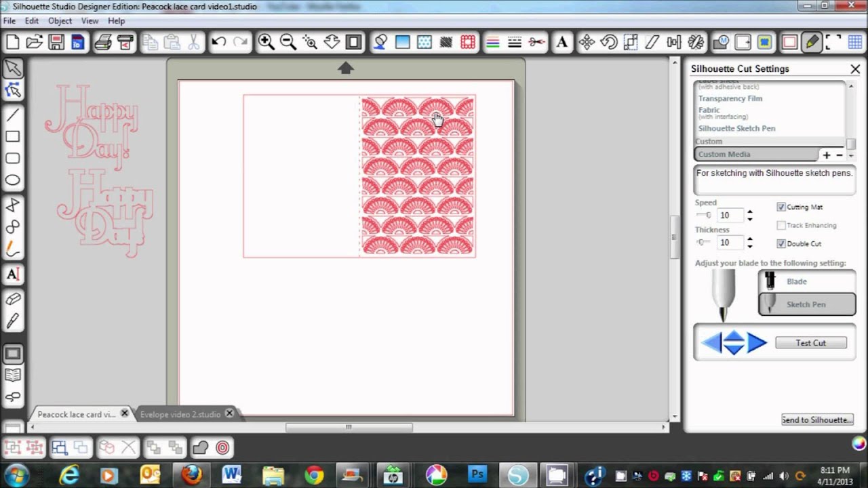Show the grid settings
Image resolution: width=868 pixels, height=488 pixels.
854,42
